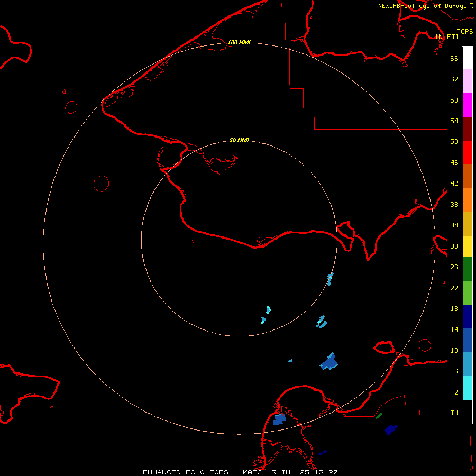Click the dark orange 42-46 kft swatch
476x476 pixels.
[467, 176]
